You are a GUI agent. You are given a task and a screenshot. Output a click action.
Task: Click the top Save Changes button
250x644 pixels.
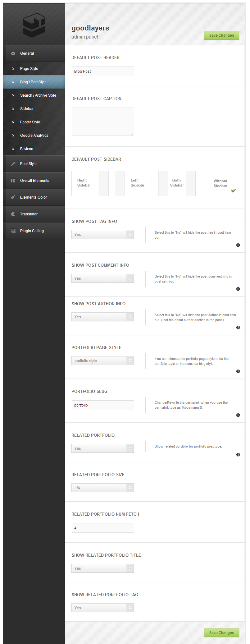[x=221, y=35]
